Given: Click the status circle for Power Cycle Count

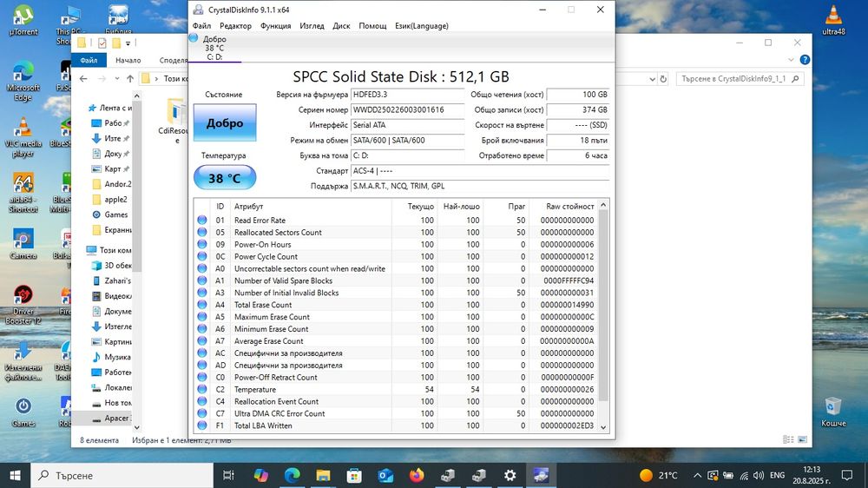Looking at the screenshot, I should point(202,256).
